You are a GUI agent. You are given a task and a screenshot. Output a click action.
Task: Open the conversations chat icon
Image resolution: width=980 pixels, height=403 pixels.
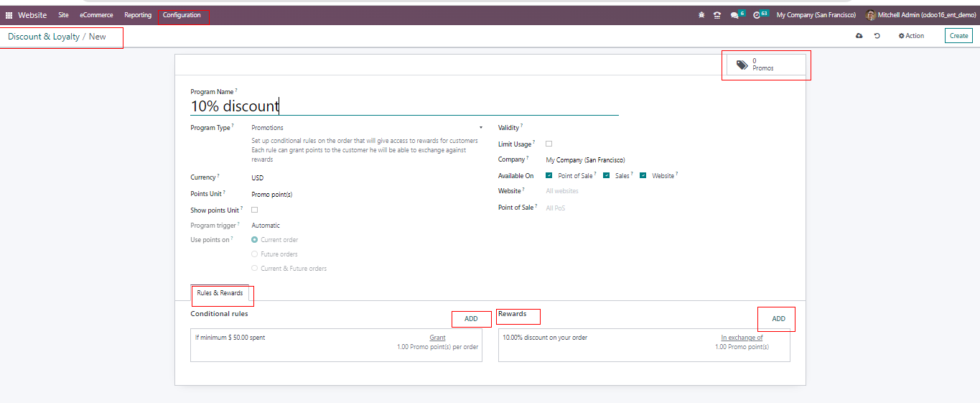(x=734, y=15)
